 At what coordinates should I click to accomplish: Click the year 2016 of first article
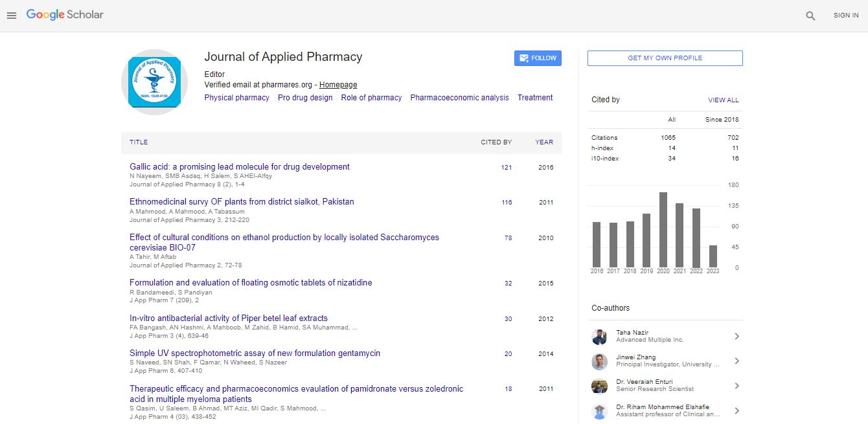546,168
